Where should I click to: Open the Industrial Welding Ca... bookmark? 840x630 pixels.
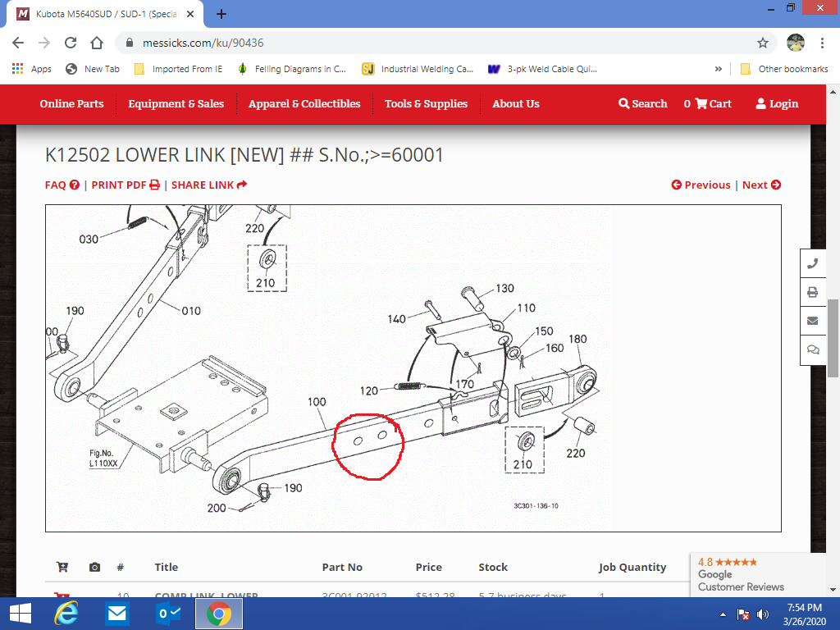[418, 69]
